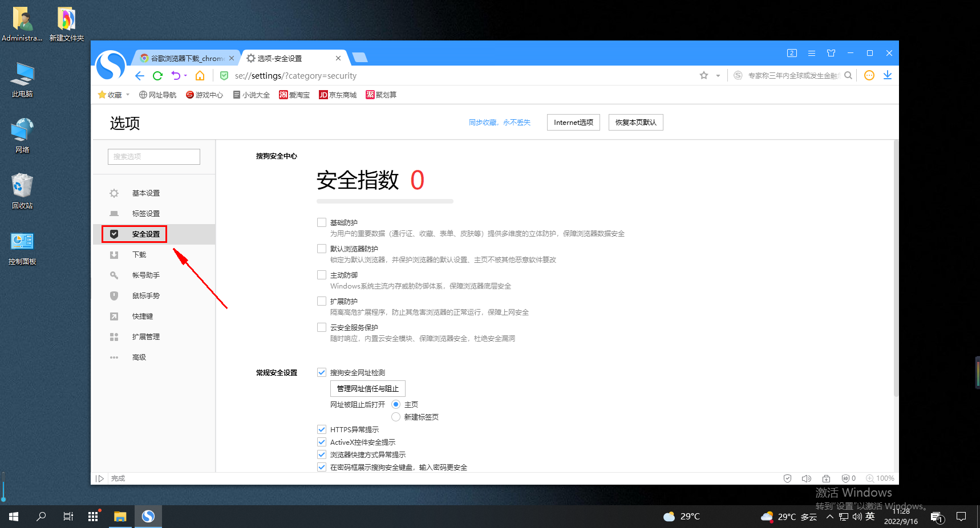Open the hamburger main menu icon
Viewport: 980px width, 528px height.
[x=811, y=53]
